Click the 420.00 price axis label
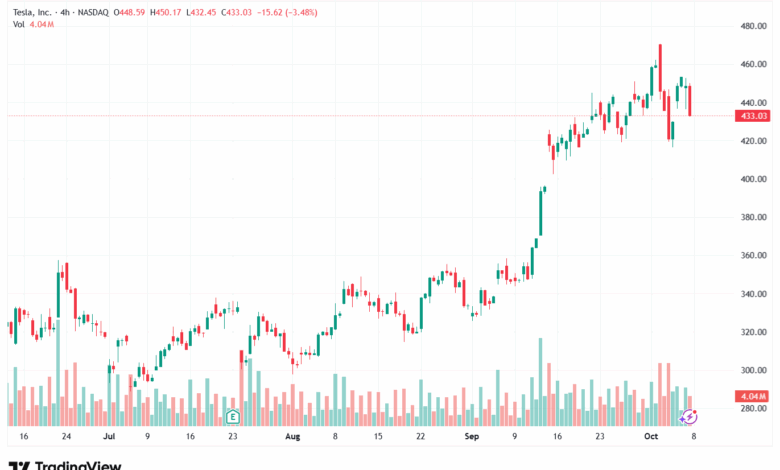This screenshot has height=470, width=780. [x=754, y=141]
